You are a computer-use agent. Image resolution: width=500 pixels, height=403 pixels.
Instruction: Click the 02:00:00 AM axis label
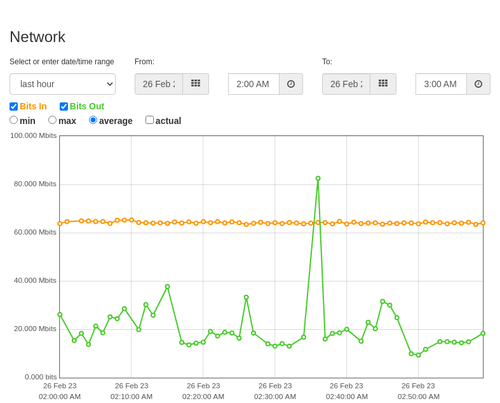60,397
